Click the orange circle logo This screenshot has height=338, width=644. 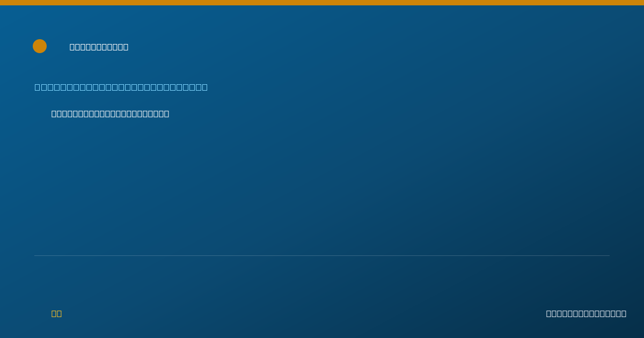[x=40, y=46]
